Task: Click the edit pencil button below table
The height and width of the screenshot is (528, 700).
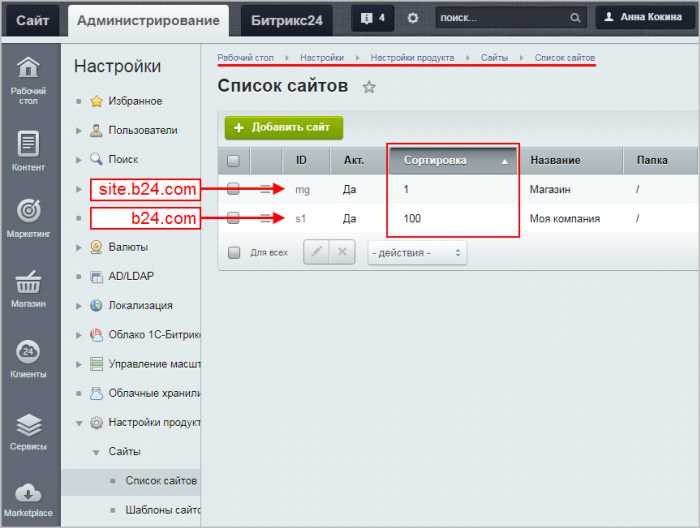Action: [317, 252]
